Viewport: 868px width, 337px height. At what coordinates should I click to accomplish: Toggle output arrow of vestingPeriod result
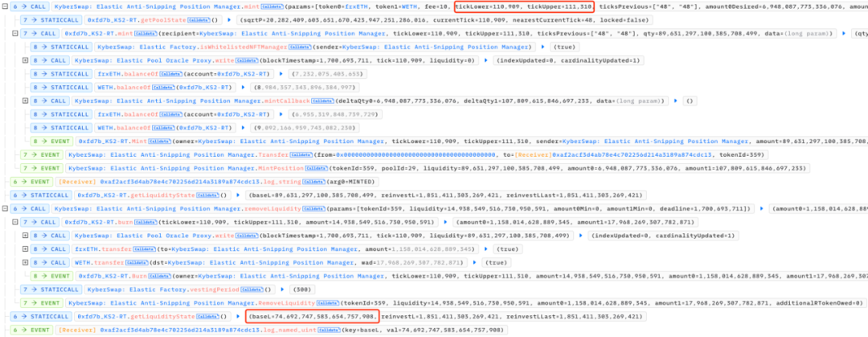click(282, 290)
